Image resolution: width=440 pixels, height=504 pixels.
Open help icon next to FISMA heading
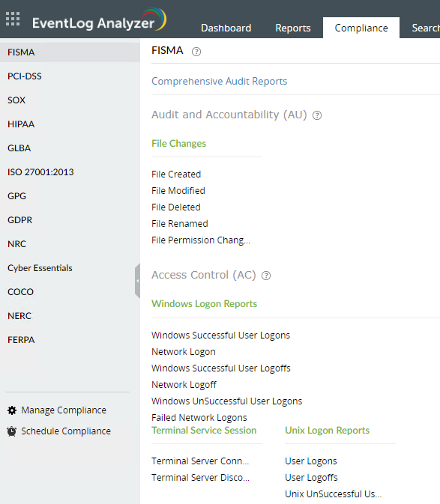196,52
